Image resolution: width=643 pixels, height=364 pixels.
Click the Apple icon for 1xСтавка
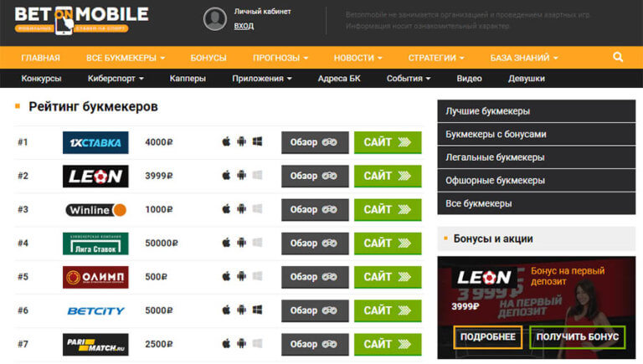(x=226, y=142)
